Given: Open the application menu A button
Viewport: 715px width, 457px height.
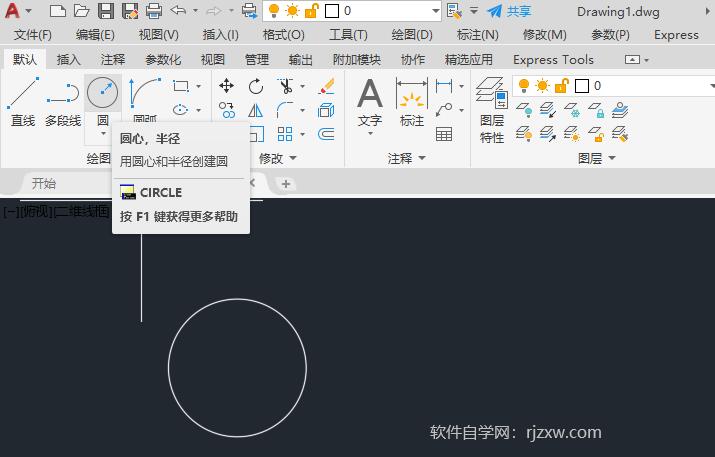Looking at the screenshot, I should click(x=17, y=10).
